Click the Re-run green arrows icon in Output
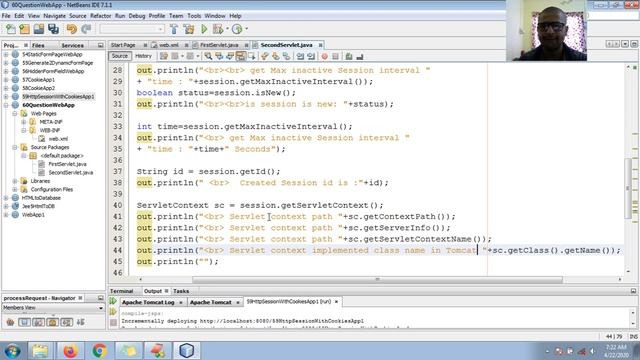The height and width of the screenshot is (360, 640). 113,302
